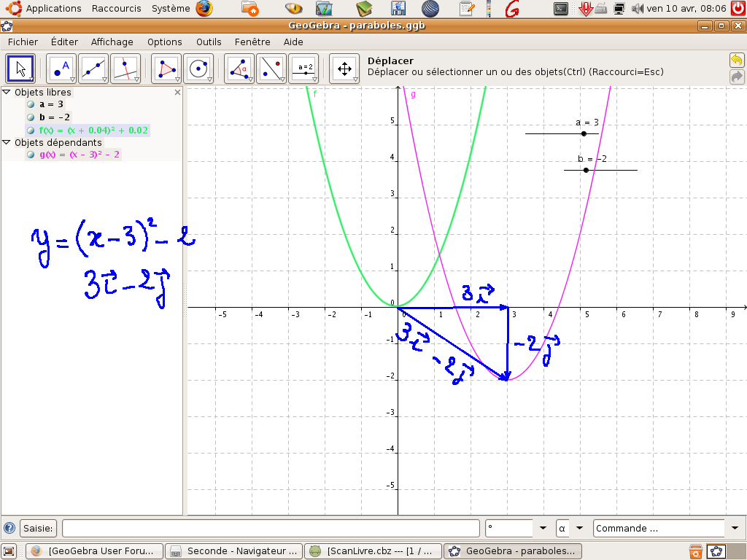Choose the Angle tool
This screenshot has height=560, width=747.
[x=239, y=69]
